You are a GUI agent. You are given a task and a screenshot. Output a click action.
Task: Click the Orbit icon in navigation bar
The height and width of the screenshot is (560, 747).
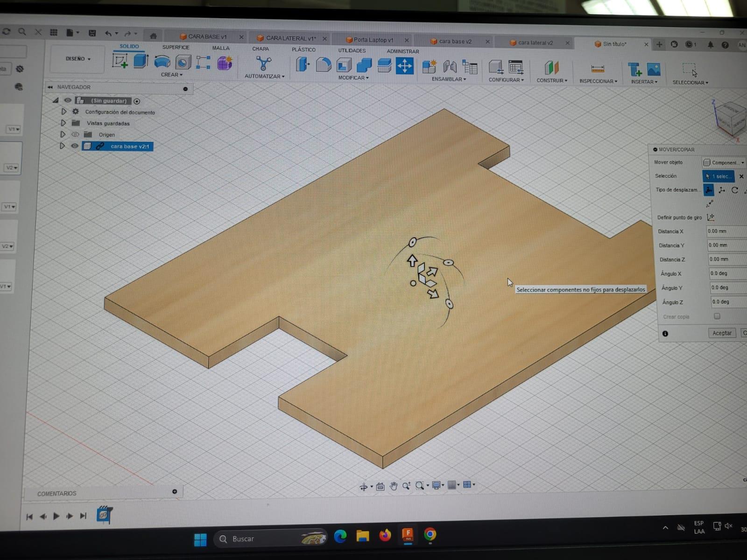tap(364, 487)
